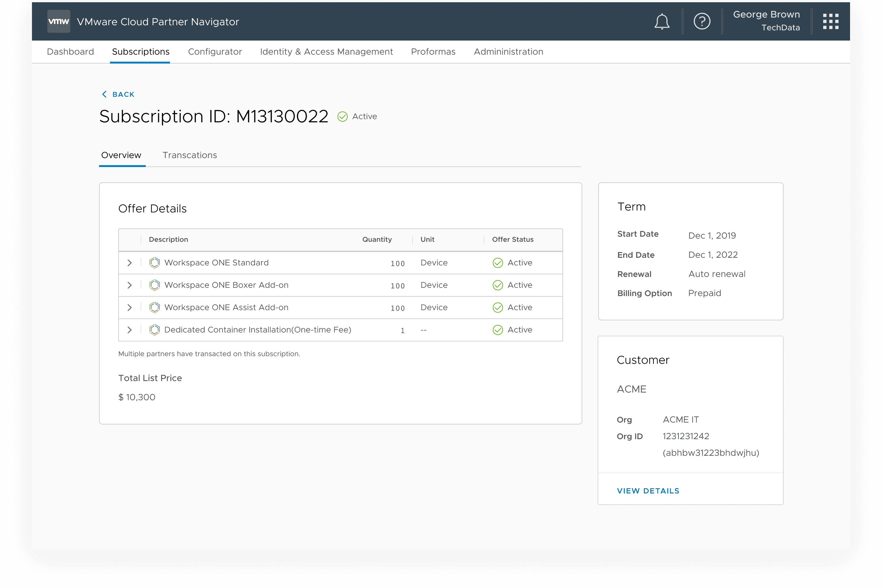Open the Configurator menu tab
Screen dimensions: 882x588
[x=215, y=52]
